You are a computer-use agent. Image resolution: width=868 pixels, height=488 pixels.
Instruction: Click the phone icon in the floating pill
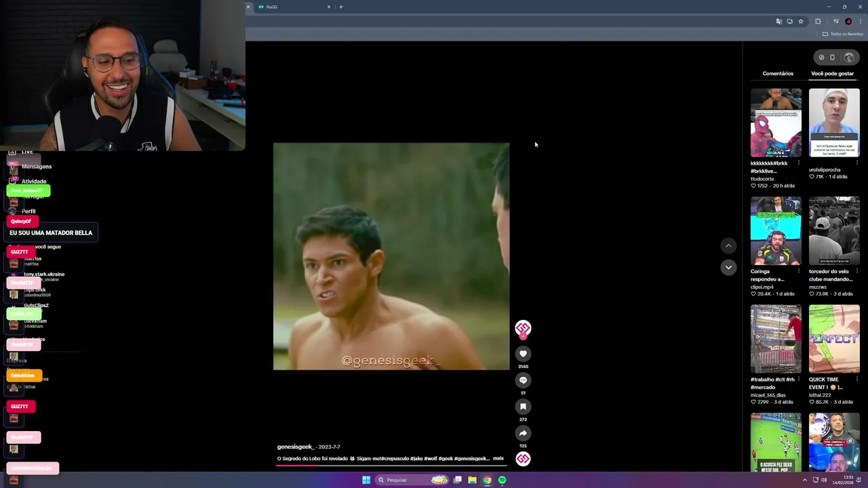pos(833,58)
